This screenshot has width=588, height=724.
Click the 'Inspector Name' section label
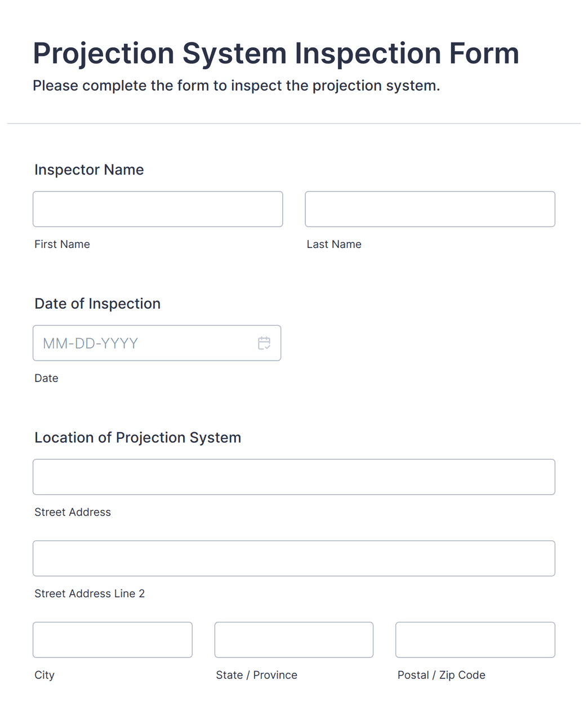click(89, 170)
